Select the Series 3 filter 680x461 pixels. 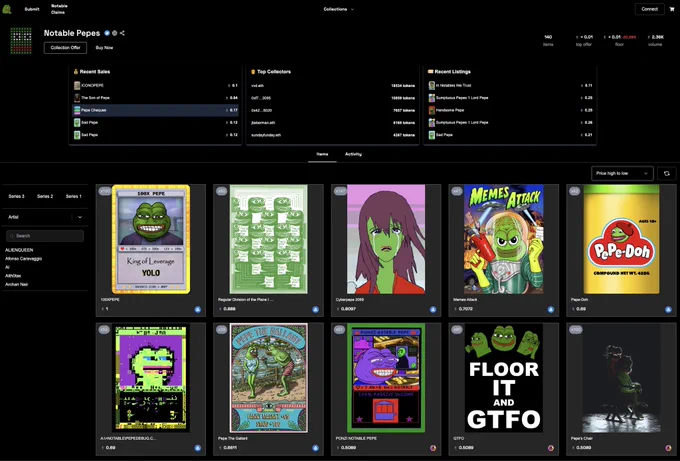[16, 196]
